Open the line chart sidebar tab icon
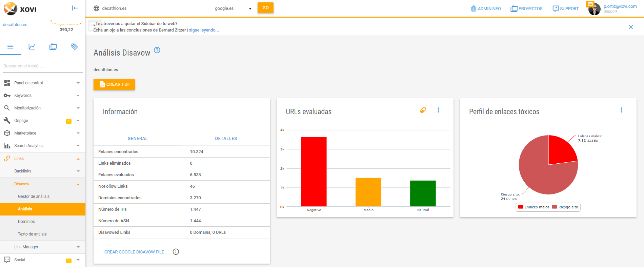644x267 pixels. click(32, 47)
